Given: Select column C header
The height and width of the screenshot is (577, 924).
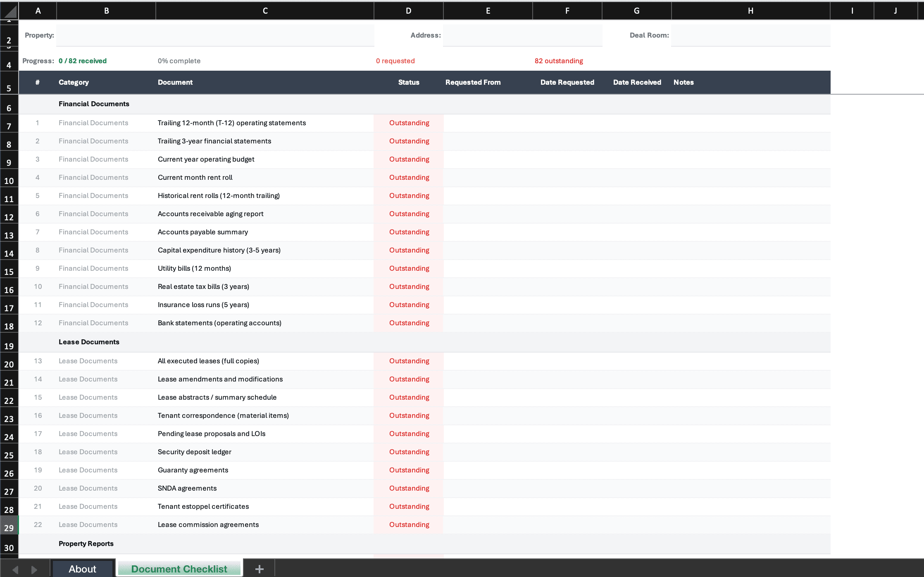Looking at the screenshot, I should tap(264, 10).
